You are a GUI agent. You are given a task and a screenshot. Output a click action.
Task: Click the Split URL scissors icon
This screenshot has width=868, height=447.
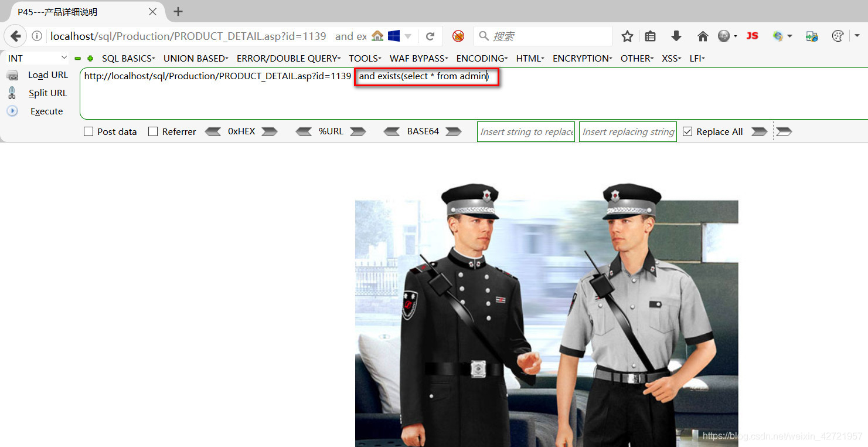coord(12,93)
